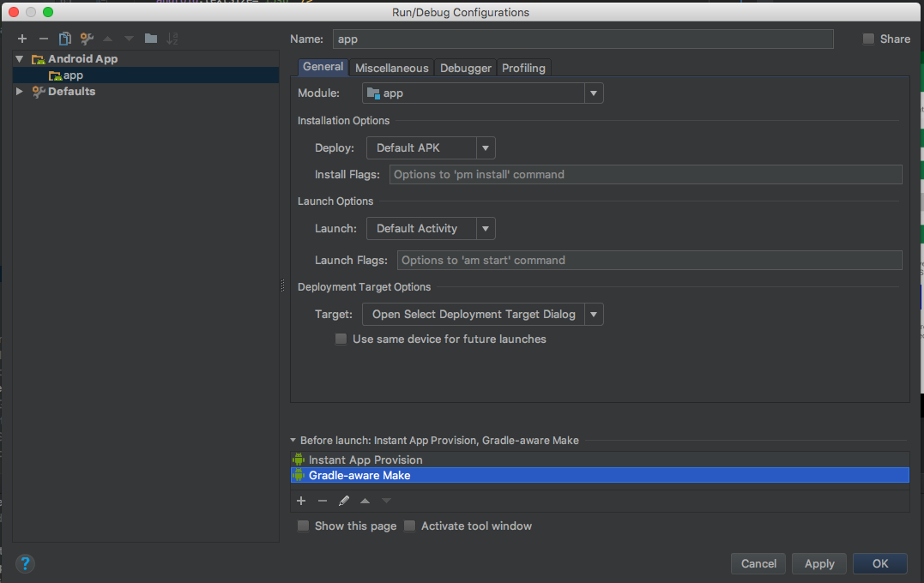This screenshot has width=924, height=583.
Task: Switch to the Miscellaneous tab
Action: [391, 68]
